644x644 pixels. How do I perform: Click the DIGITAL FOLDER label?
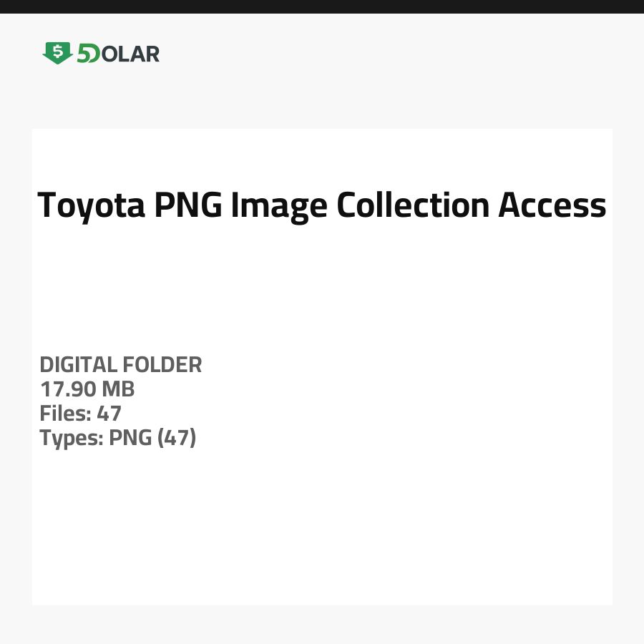[121, 365]
